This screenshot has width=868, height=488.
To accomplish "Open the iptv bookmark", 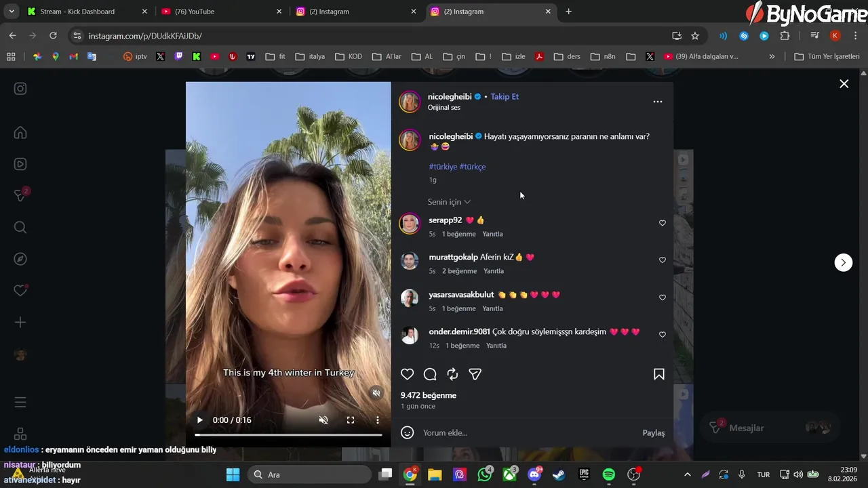I will [135, 56].
